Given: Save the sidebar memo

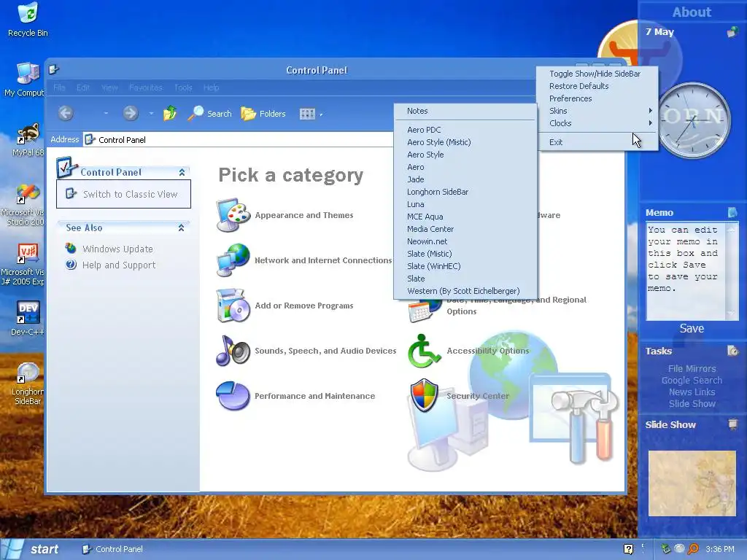Looking at the screenshot, I should click(x=692, y=329).
